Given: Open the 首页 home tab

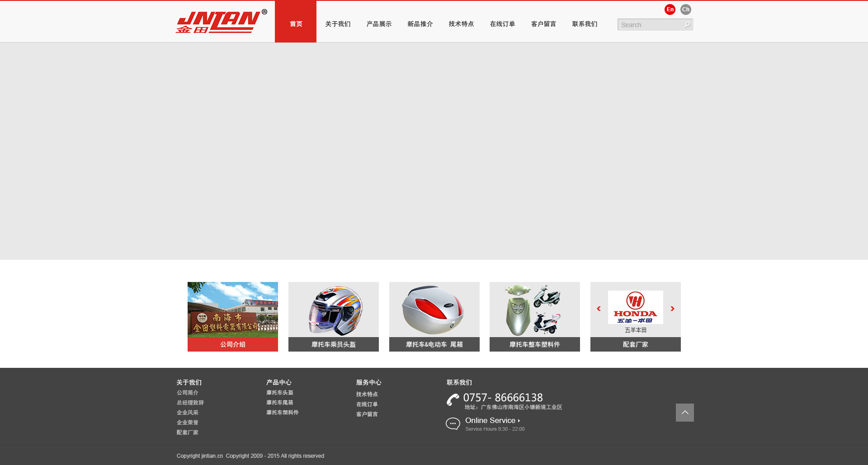Looking at the screenshot, I should tap(296, 23).
